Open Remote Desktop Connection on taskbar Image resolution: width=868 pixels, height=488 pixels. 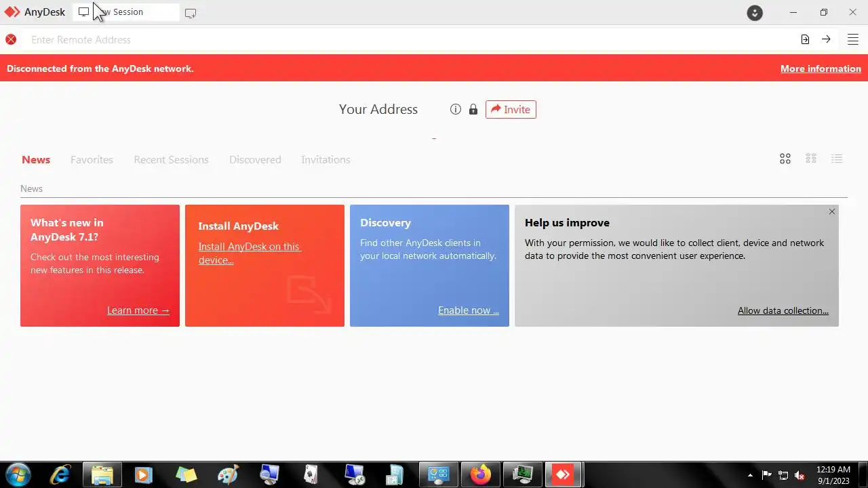(x=353, y=474)
